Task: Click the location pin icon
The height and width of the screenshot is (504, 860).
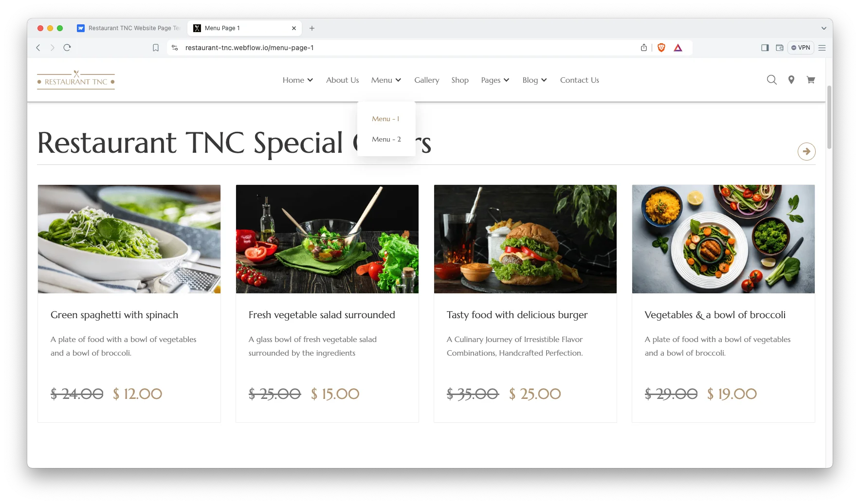Action: (791, 80)
